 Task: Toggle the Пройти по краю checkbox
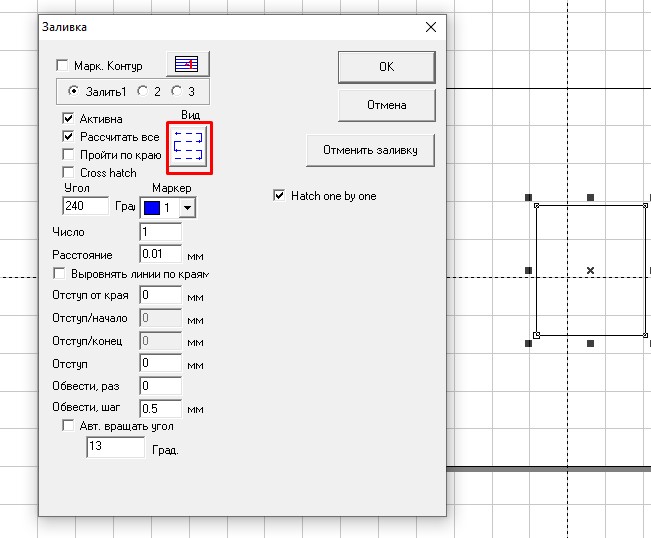pos(69,155)
